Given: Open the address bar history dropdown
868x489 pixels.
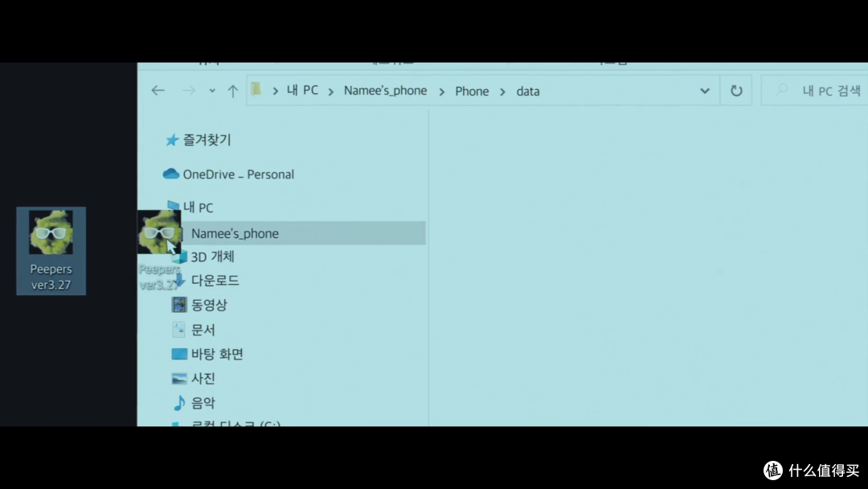Looking at the screenshot, I should click(x=705, y=91).
